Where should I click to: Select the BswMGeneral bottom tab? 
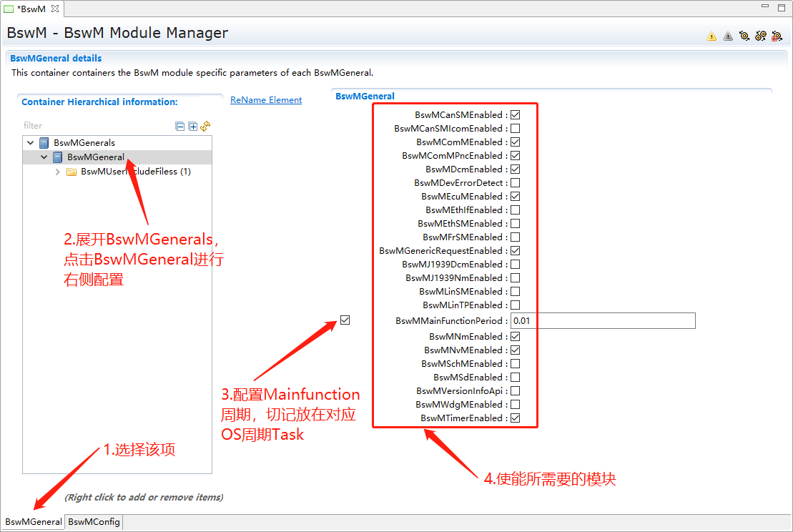[34, 522]
